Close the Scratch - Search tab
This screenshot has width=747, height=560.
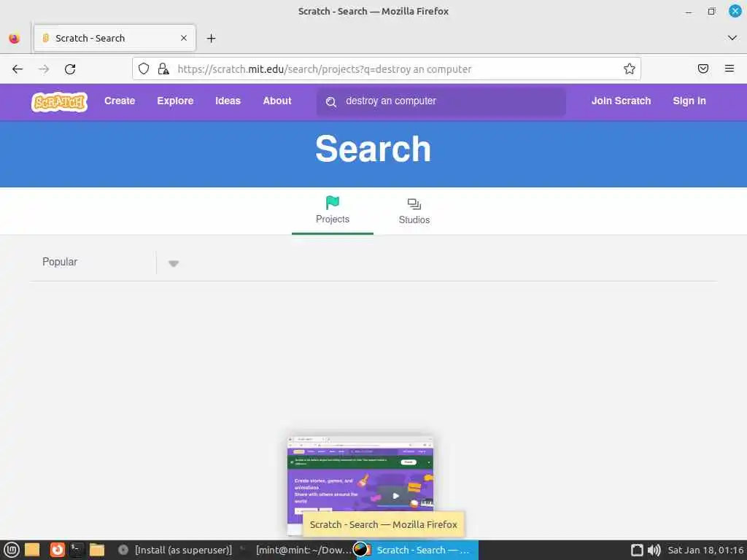pyautogui.click(x=184, y=38)
